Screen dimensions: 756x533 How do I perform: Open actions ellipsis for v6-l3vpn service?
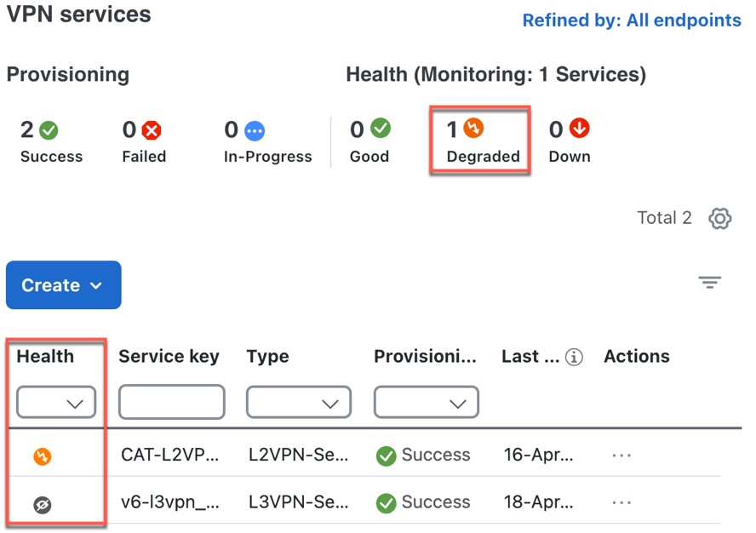click(x=621, y=502)
